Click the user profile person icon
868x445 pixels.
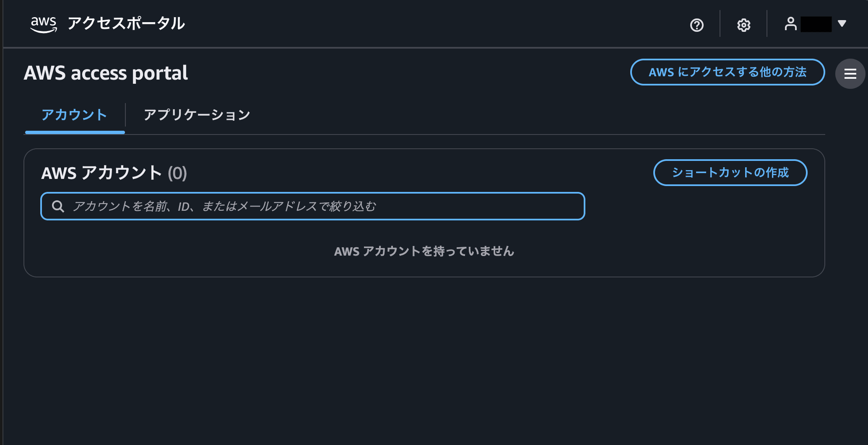(x=790, y=24)
